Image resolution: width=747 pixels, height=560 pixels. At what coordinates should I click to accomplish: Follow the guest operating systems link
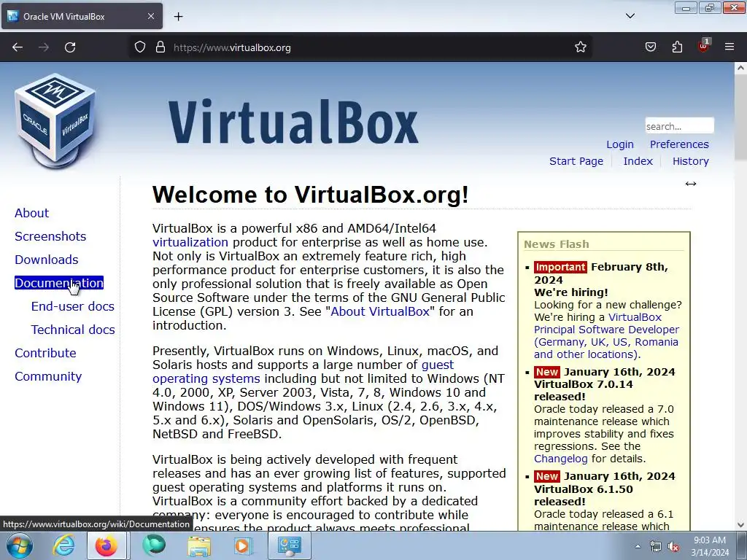pyautogui.click(x=303, y=371)
